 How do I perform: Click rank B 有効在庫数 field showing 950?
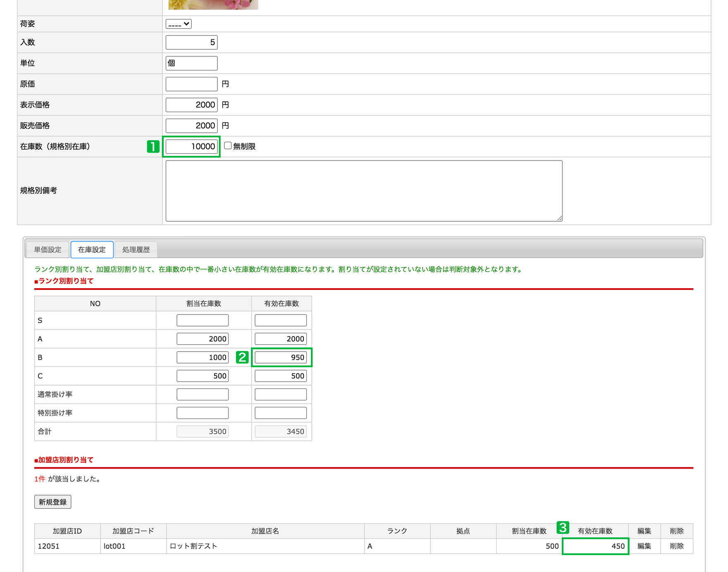(x=281, y=357)
